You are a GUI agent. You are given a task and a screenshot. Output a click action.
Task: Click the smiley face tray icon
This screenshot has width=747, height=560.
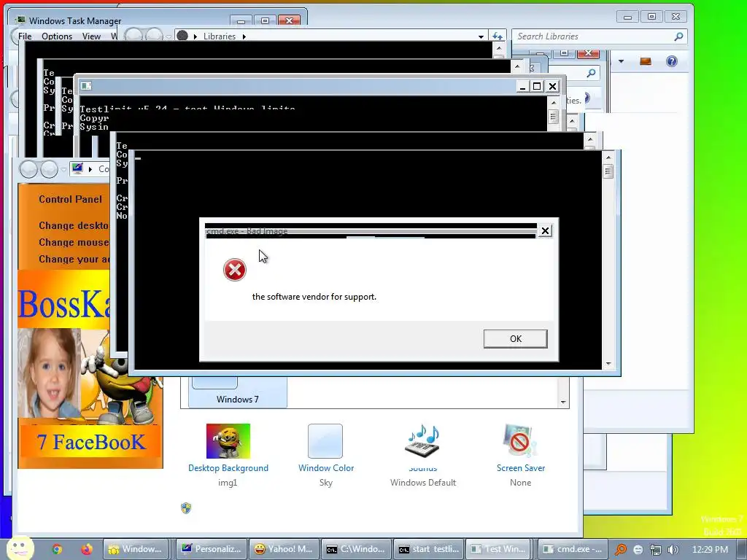pos(638,550)
